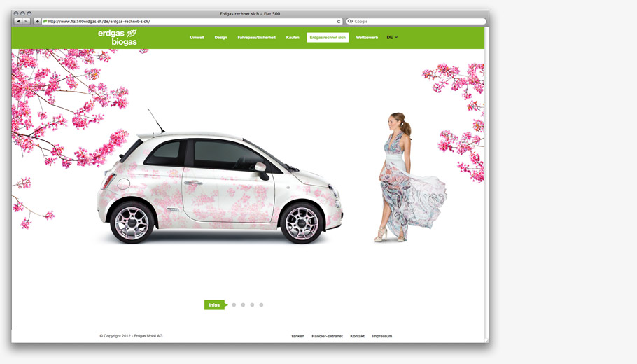Open the Händler-Extranet footer link
Image resolution: width=637 pixels, height=364 pixels.
[327, 336]
